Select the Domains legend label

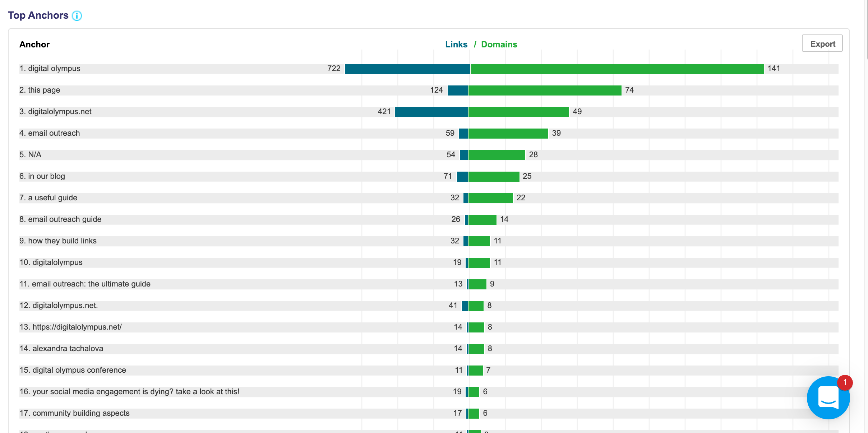point(499,44)
